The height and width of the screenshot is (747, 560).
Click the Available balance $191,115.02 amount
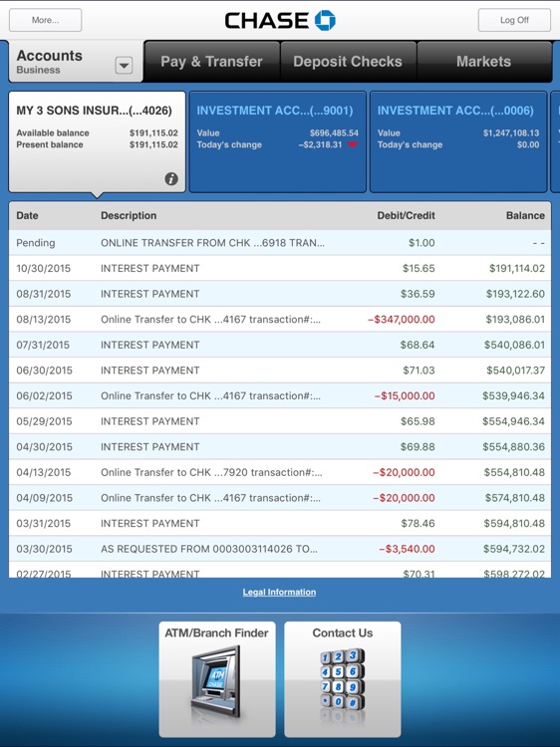[x=153, y=132]
